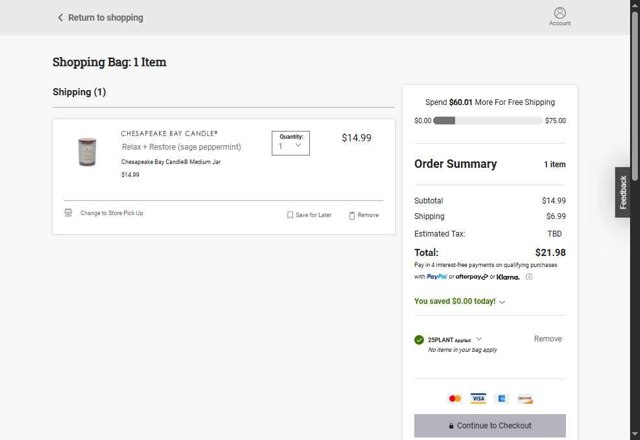Screen dimensions: 640x440
Task: Click the free shipping progress bar
Action: [488, 120]
